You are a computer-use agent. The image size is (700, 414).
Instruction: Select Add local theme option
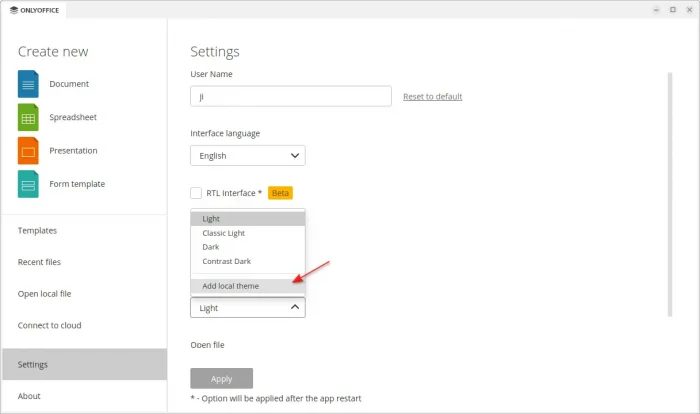click(x=232, y=286)
